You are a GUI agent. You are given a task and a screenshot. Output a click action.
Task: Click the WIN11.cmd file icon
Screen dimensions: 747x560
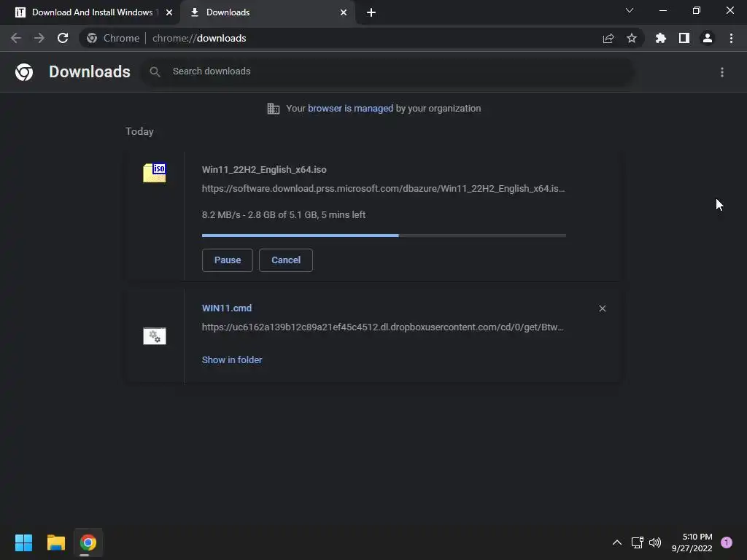click(155, 336)
